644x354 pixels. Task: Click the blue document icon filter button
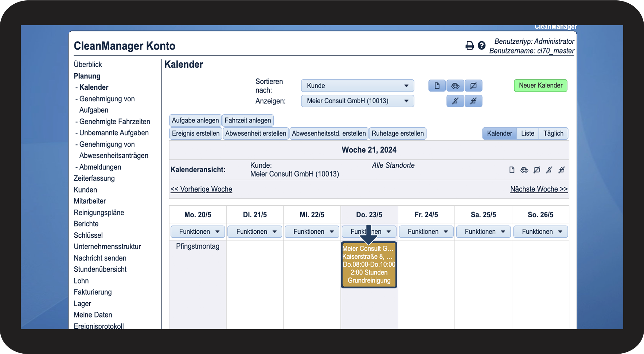[437, 86]
